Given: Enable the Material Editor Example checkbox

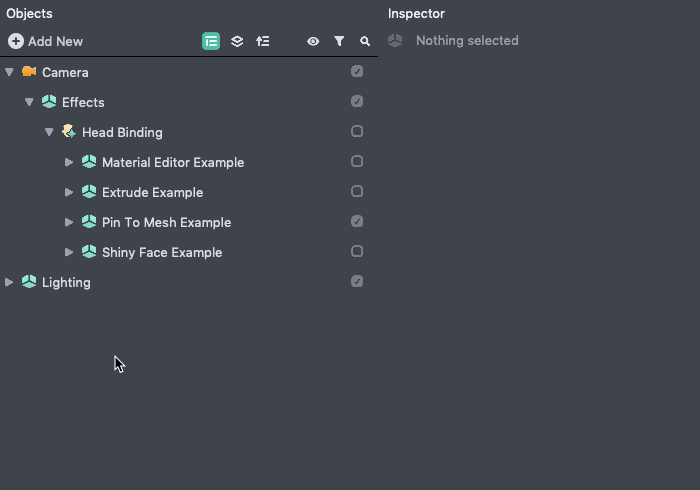Looking at the screenshot, I should [x=357, y=161].
